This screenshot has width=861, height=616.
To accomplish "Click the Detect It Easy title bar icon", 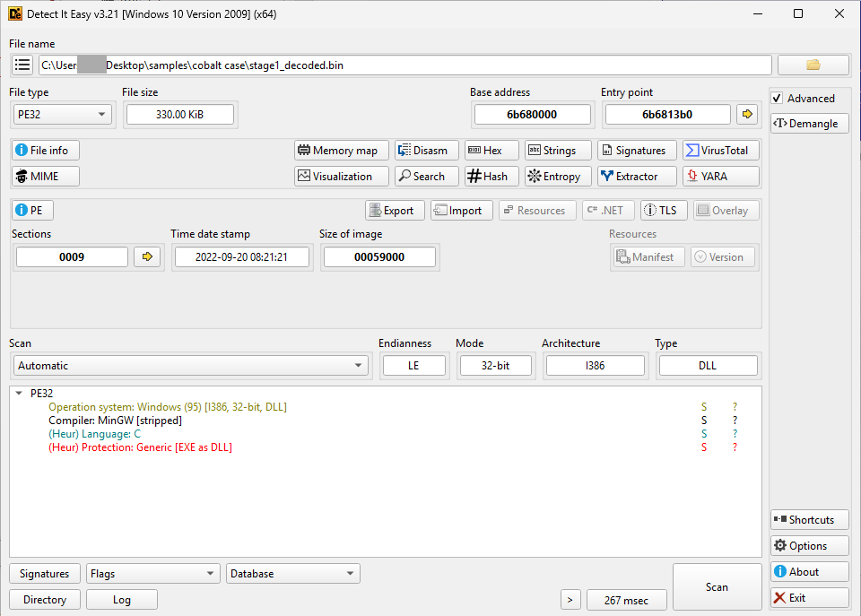I will 15,13.
